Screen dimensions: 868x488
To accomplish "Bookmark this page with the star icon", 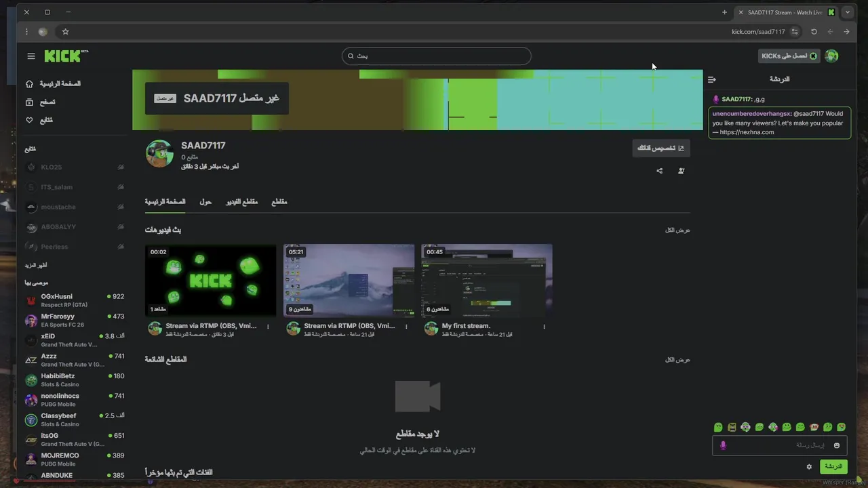I will 65,31.
